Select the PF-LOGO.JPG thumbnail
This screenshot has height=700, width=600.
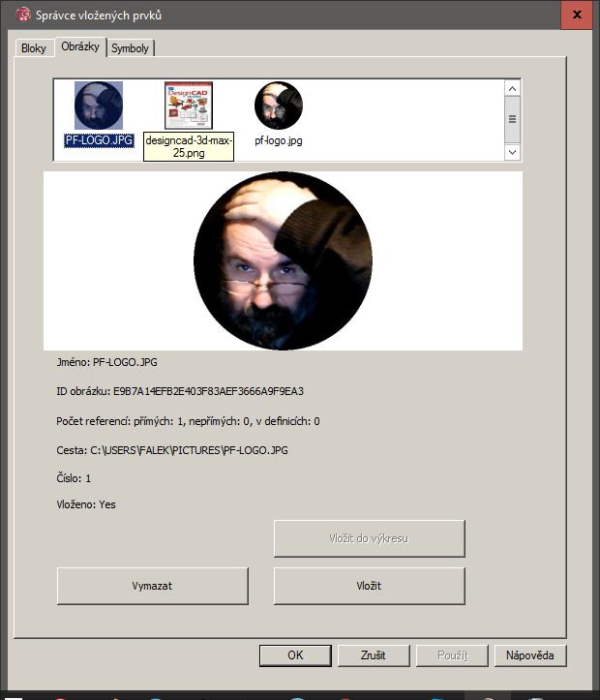pos(99,106)
